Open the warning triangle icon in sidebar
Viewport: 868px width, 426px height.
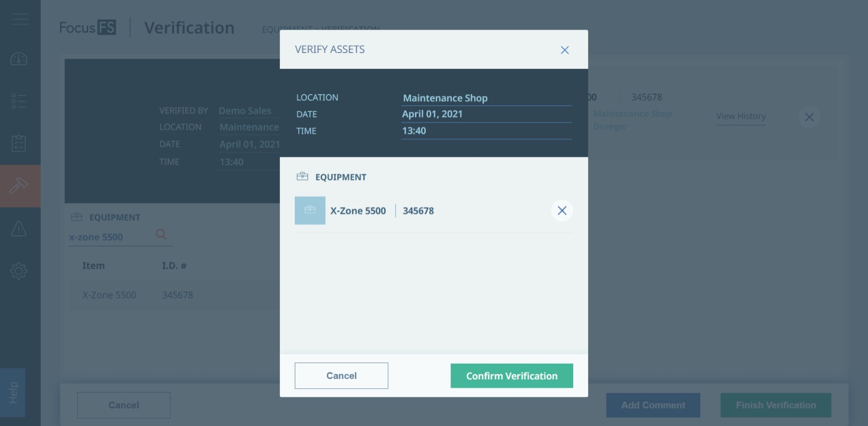[19, 229]
